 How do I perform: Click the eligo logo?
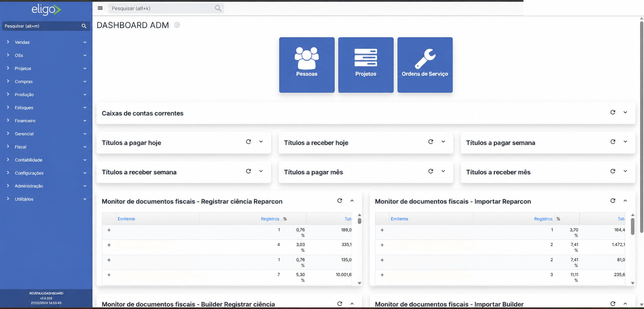click(x=46, y=10)
